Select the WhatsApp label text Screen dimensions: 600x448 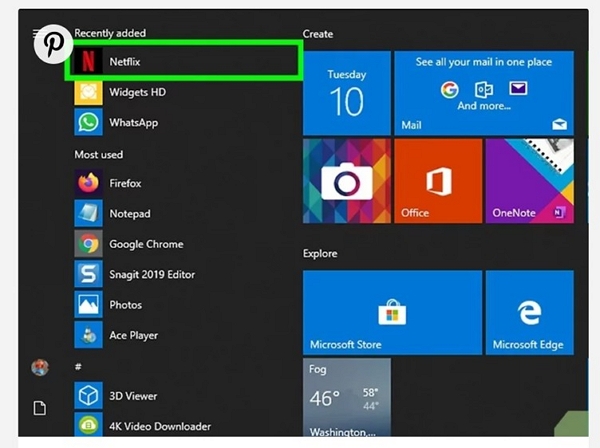pyautogui.click(x=134, y=122)
